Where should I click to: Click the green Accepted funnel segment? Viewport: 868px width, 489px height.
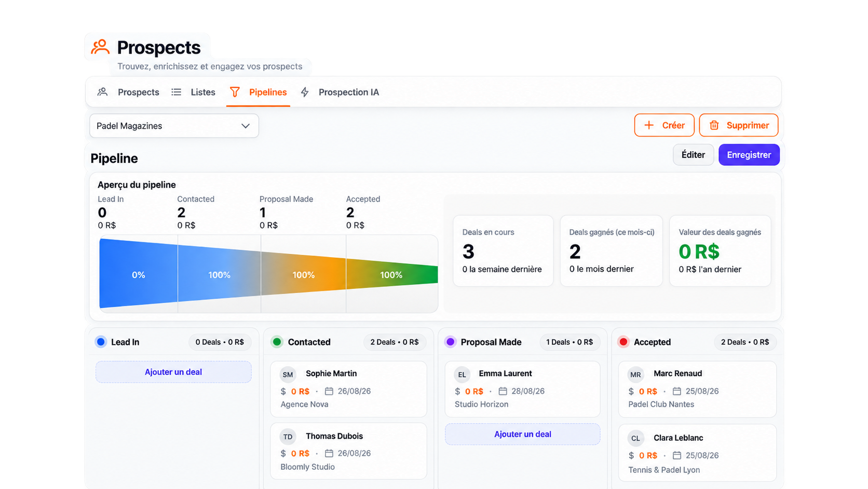[x=392, y=274]
